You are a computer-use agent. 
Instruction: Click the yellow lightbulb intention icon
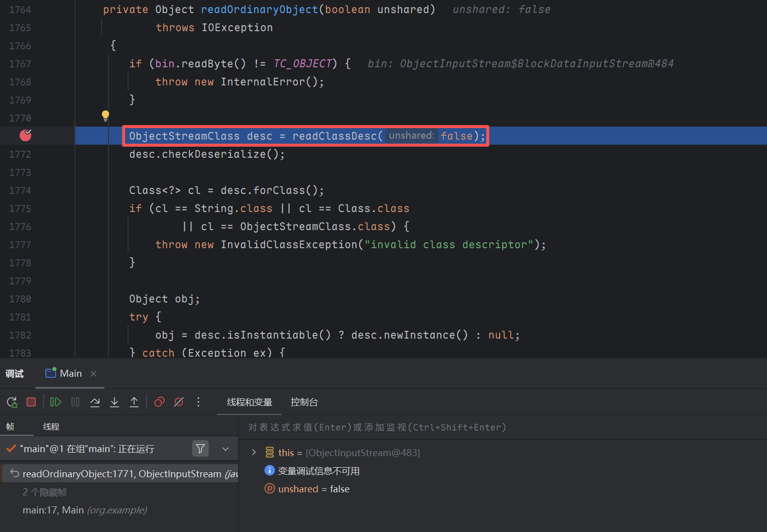[105, 116]
